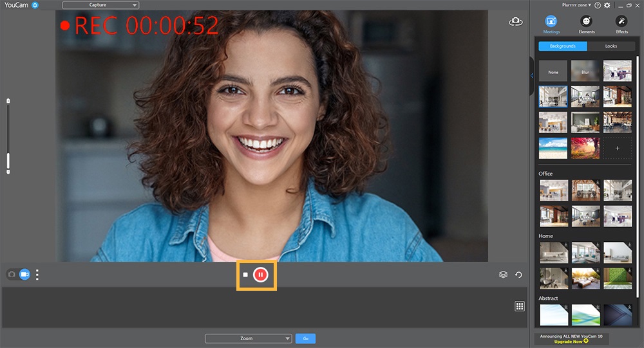Switch to photo capture mode camera icon

[12, 274]
